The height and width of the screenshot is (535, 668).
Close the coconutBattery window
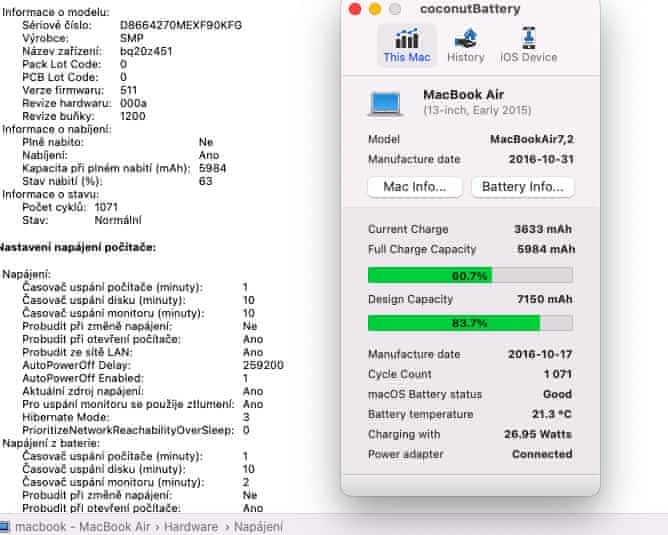[355, 9]
